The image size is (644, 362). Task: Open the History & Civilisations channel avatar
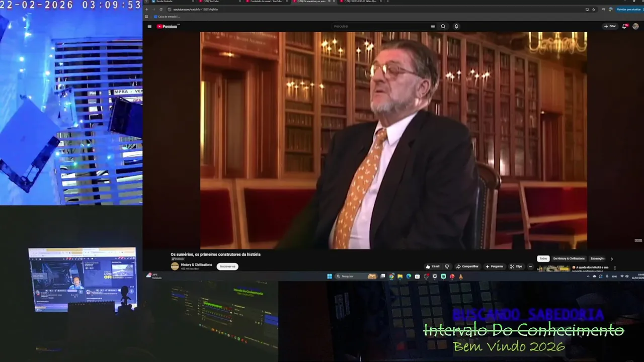(175, 266)
